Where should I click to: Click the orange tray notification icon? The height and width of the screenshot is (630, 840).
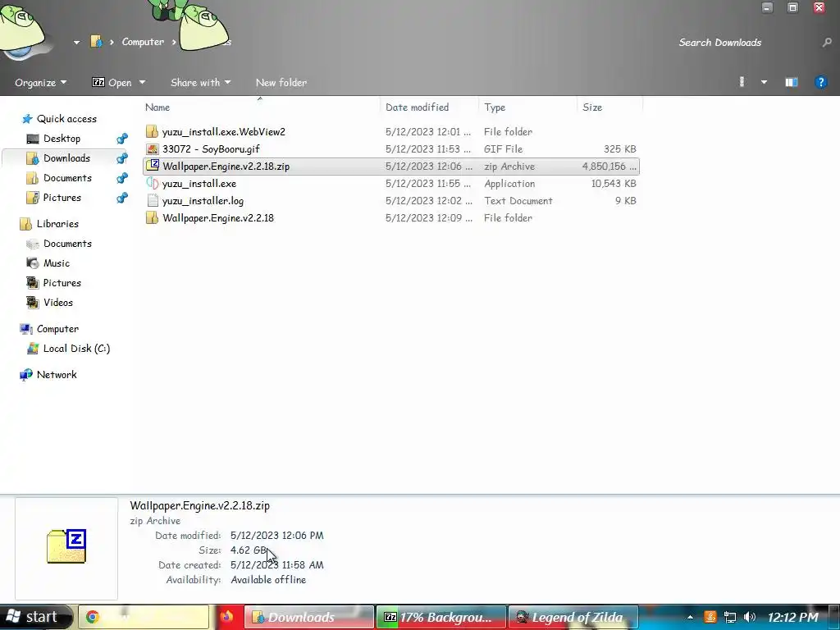click(710, 617)
